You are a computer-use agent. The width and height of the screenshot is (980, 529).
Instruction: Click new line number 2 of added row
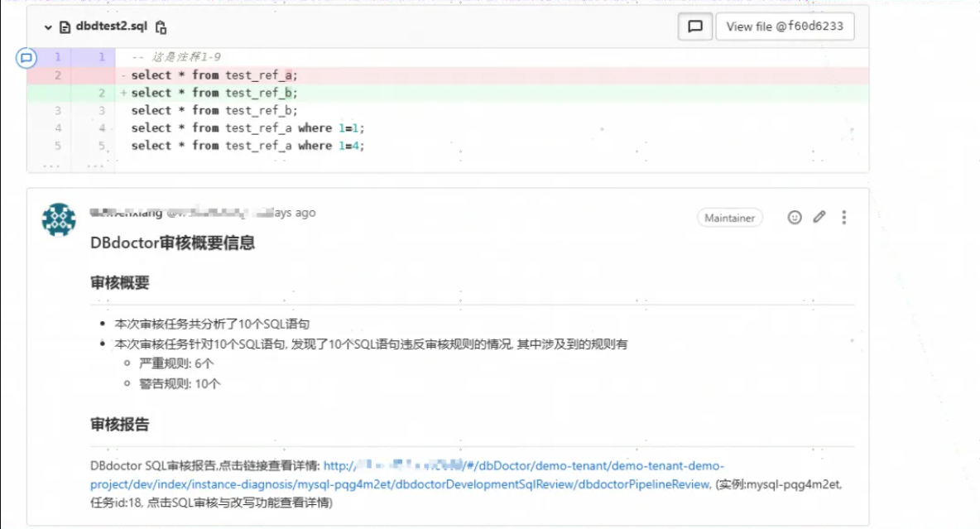tap(101, 93)
